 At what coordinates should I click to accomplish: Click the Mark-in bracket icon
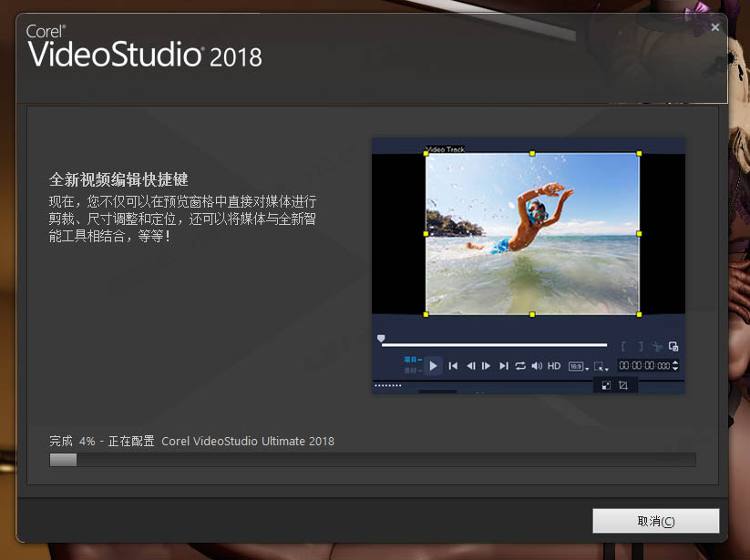623,346
